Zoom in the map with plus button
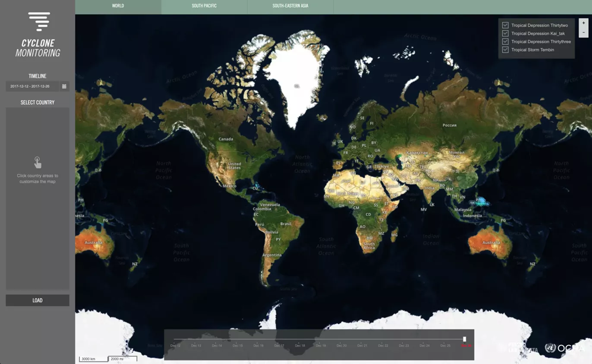This screenshot has height=364, width=592. [x=584, y=23]
